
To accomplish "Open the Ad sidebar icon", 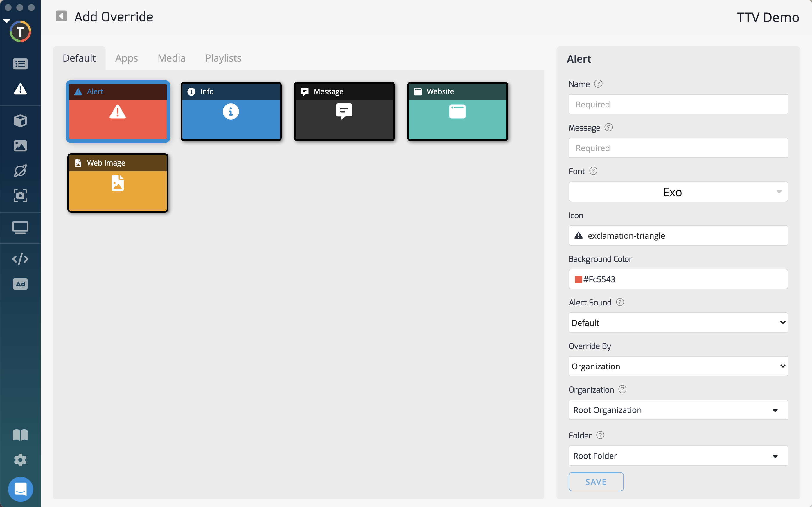I will [20, 284].
